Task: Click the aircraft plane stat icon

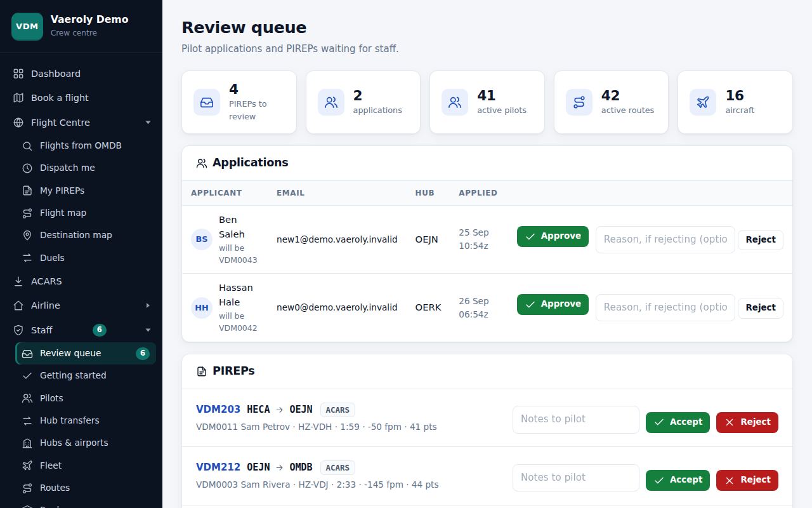Action: tap(703, 102)
